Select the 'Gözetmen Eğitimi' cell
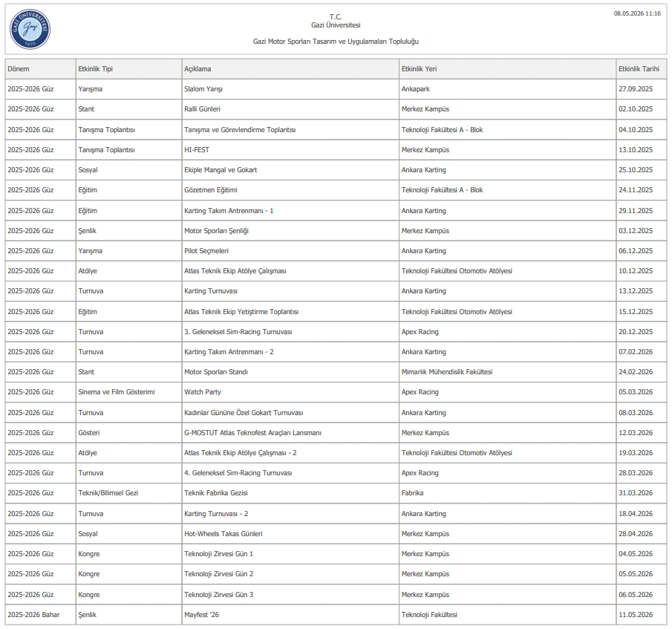 [290, 190]
